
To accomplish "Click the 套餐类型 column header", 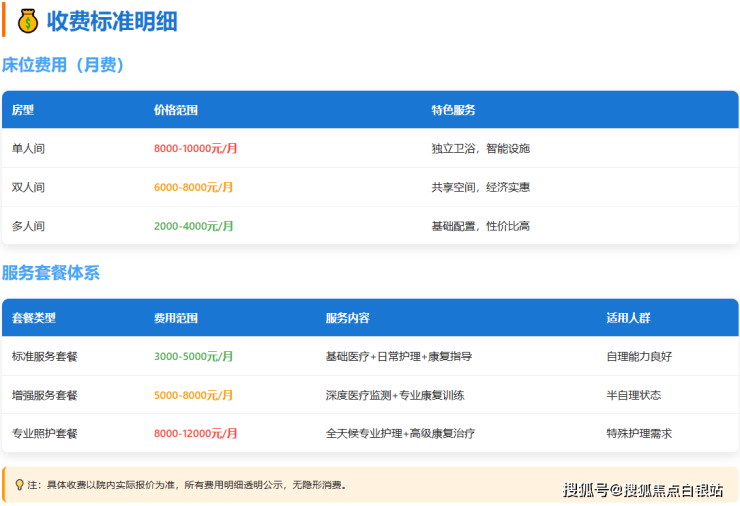I will click(x=34, y=318).
